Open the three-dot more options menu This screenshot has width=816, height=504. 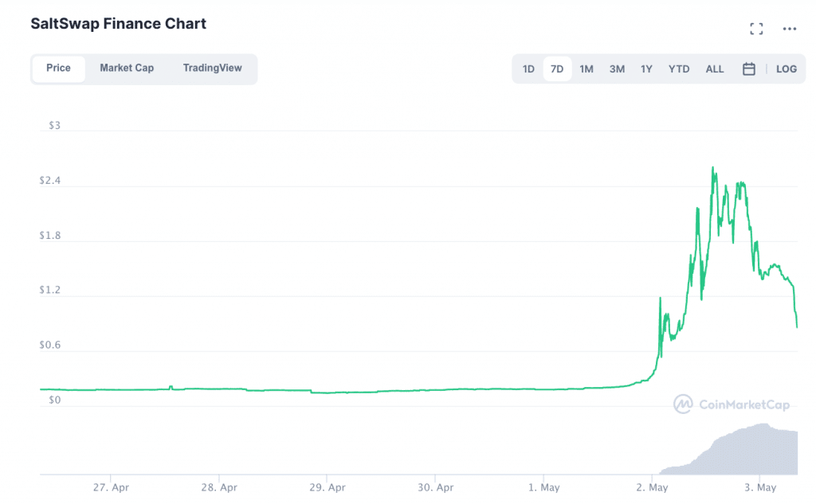pos(789,29)
